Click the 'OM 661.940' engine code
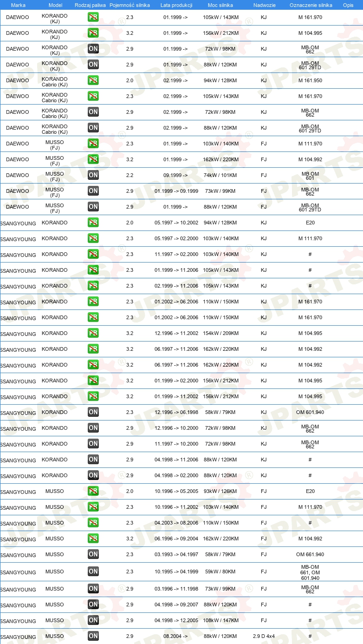This screenshot has height=644, width=363. point(310,554)
